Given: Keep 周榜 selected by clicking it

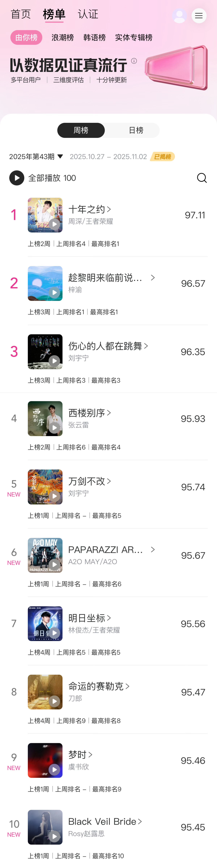Looking at the screenshot, I should [x=81, y=130].
